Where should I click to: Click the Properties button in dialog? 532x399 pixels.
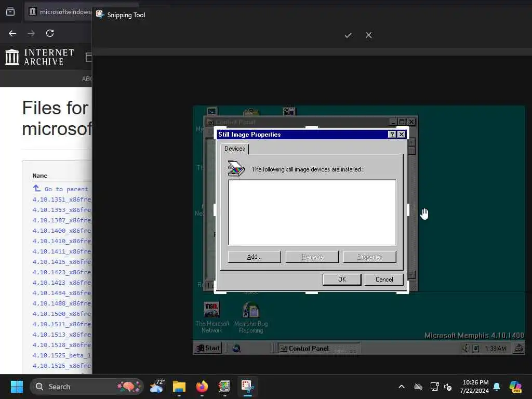click(369, 257)
